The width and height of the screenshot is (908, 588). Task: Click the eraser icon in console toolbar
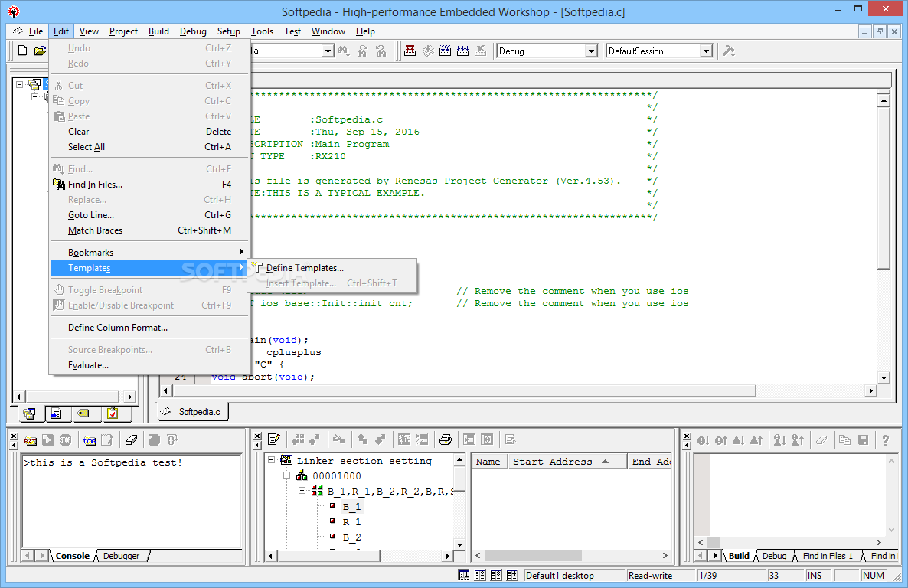[130, 439]
